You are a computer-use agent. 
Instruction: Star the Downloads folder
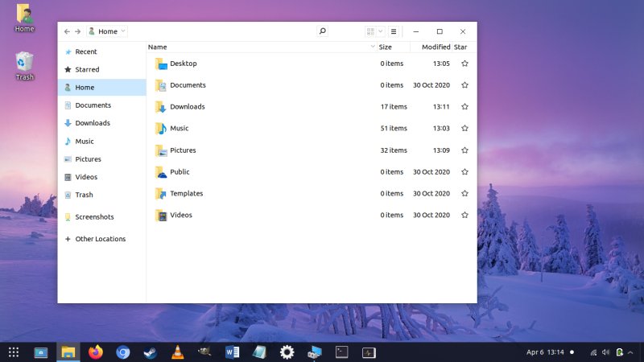464,107
